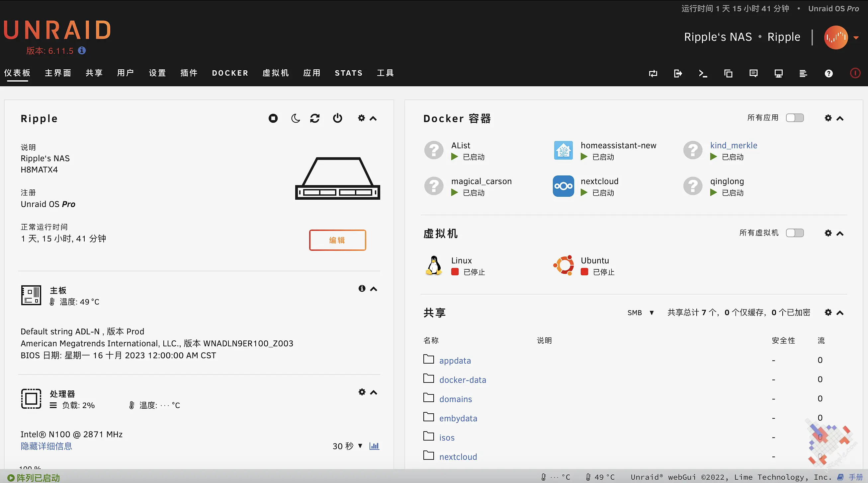Viewport: 868px width, 483px height.
Task: Open the 手册 manual link in footer
Action: (x=855, y=477)
